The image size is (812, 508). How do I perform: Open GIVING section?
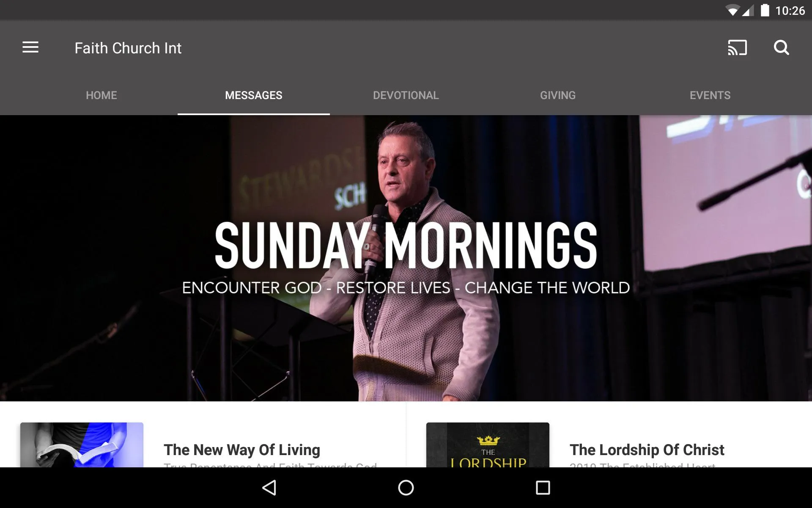(558, 95)
